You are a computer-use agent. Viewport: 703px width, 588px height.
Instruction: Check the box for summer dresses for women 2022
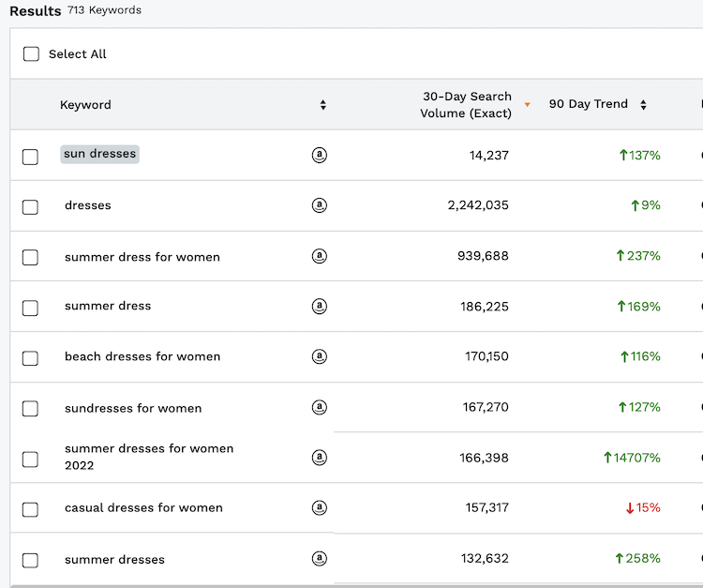(30, 459)
